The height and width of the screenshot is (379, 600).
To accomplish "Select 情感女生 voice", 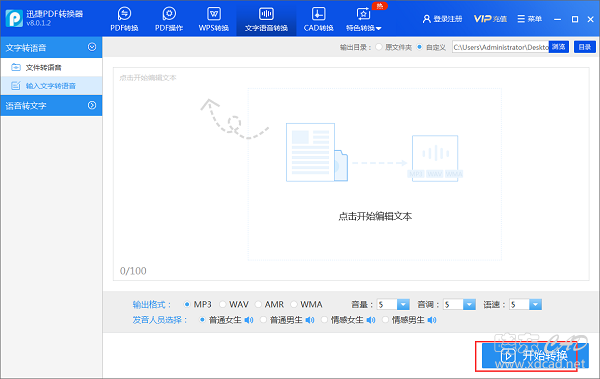I will (x=324, y=320).
